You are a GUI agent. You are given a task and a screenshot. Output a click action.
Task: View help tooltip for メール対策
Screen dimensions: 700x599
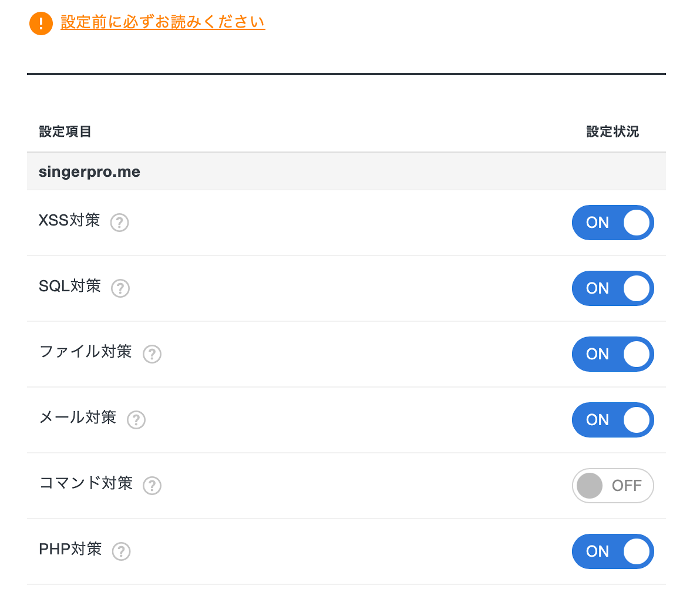click(x=136, y=420)
